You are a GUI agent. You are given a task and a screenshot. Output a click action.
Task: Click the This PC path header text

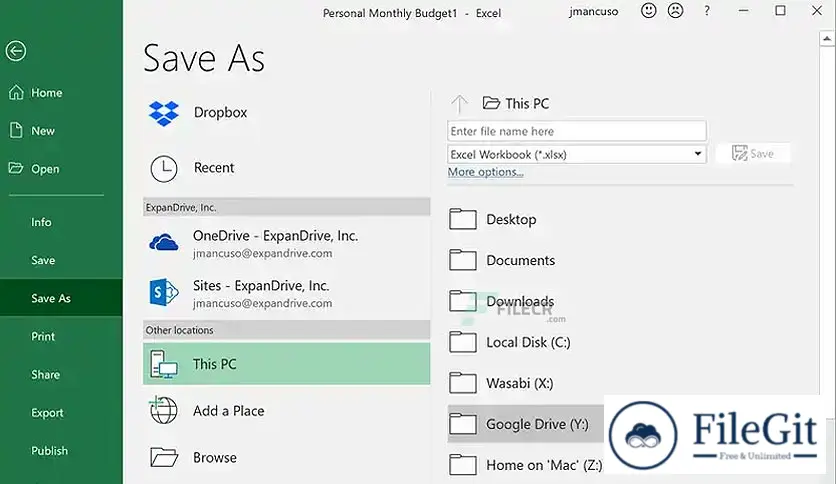click(527, 103)
